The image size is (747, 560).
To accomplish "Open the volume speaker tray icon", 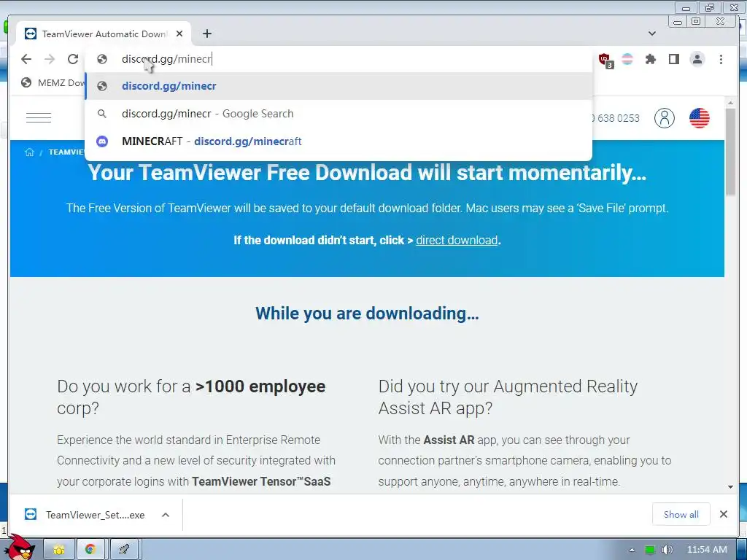I will [x=667, y=550].
